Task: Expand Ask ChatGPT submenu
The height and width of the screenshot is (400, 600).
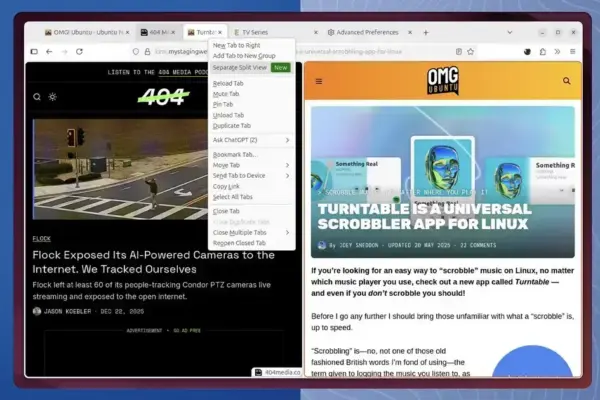Action: coord(251,140)
